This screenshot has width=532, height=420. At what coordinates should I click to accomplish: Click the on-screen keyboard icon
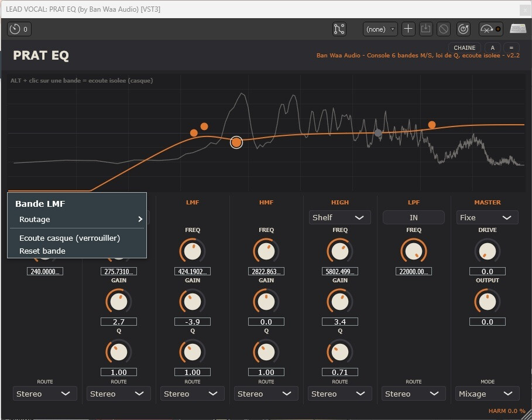pyautogui.click(x=518, y=29)
